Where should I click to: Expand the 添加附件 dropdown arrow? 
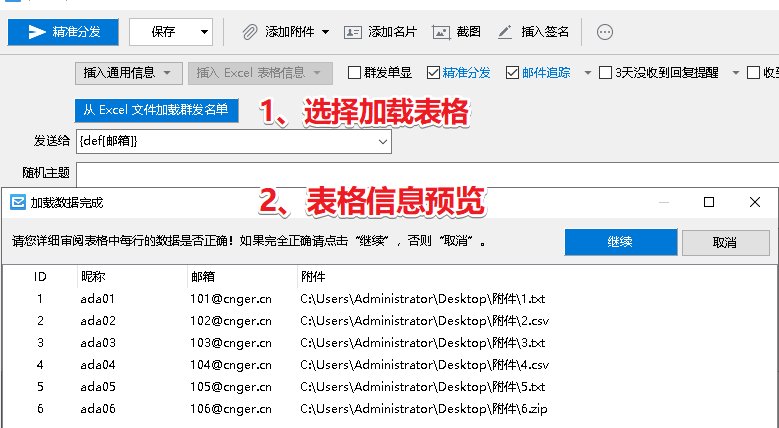pyautogui.click(x=325, y=32)
